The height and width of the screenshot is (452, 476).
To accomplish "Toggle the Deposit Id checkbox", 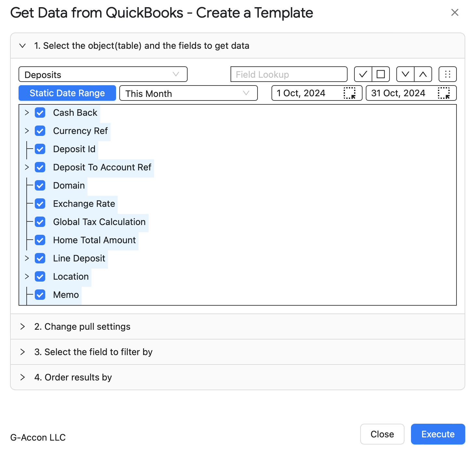I will click(40, 149).
